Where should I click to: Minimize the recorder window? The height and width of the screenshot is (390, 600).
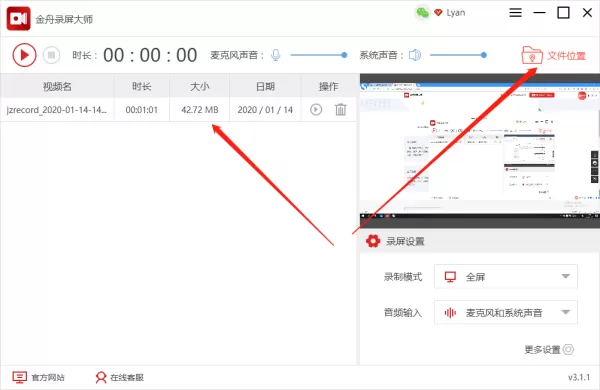[540, 13]
